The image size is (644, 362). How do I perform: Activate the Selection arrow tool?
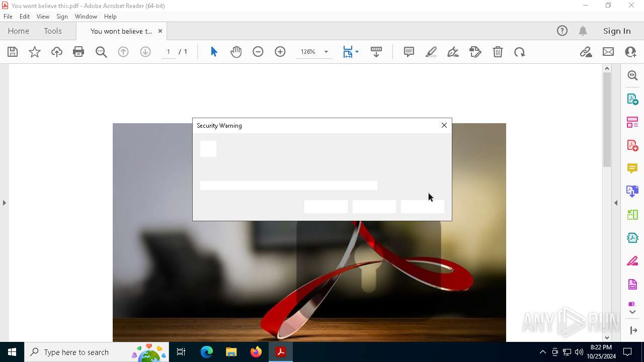(214, 52)
